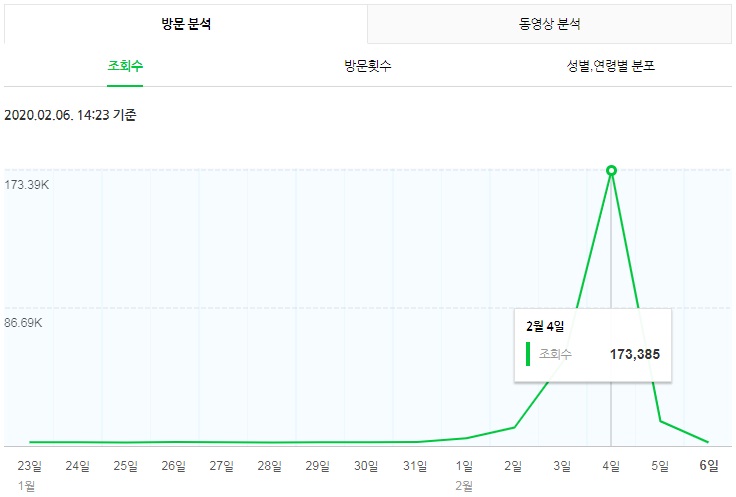This screenshot has height=497, width=736.
Task: Click the 173,385 value in tooltip
Action: coord(634,354)
